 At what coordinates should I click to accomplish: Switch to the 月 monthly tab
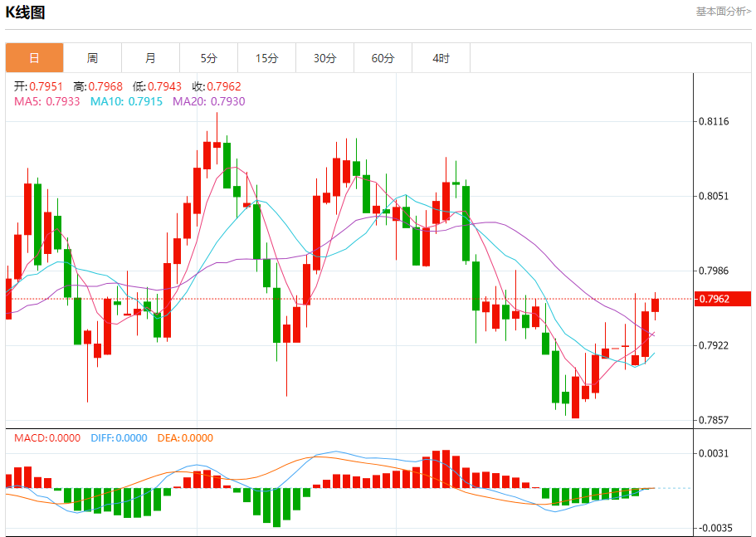pos(150,58)
